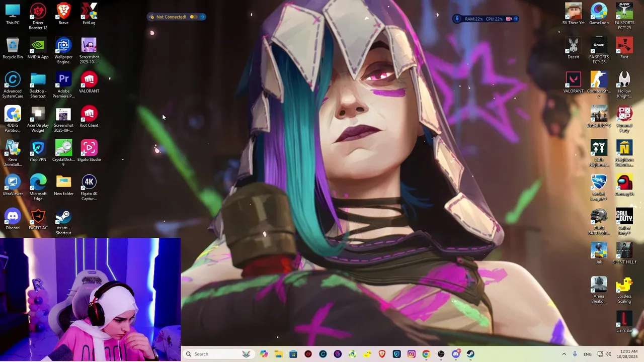This screenshot has height=362, width=644.
Task: Switch to Steam in the taskbar
Action: [470, 354]
